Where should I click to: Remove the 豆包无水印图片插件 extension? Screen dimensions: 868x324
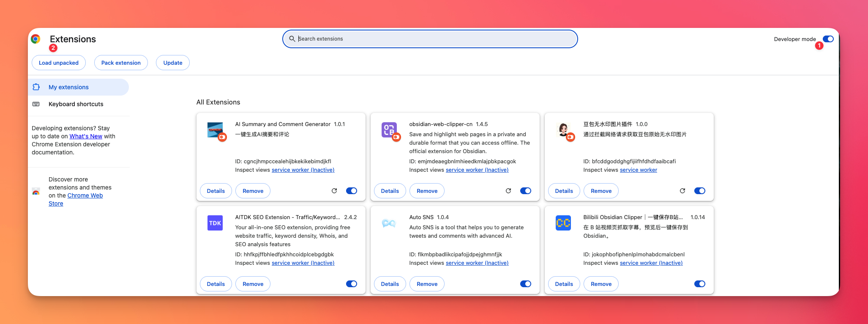tap(601, 191)
